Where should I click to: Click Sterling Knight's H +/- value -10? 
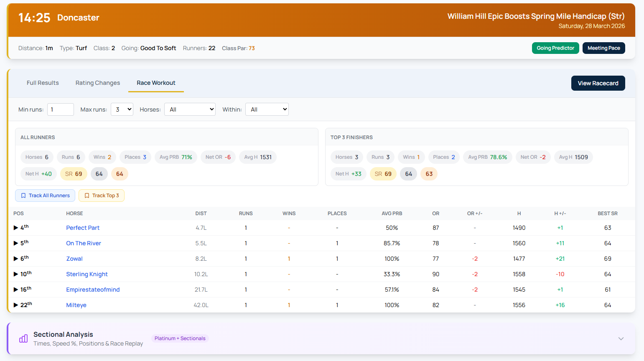tap(560, 274)
